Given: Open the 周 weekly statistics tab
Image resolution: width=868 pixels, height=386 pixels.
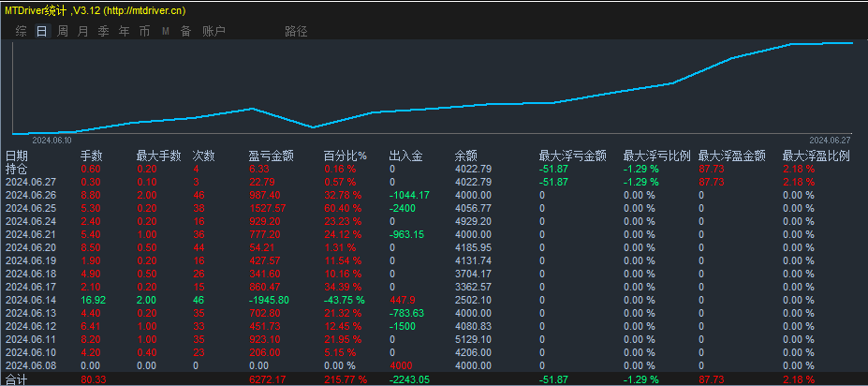Looking at the screenshot, I should pos(63,32).
